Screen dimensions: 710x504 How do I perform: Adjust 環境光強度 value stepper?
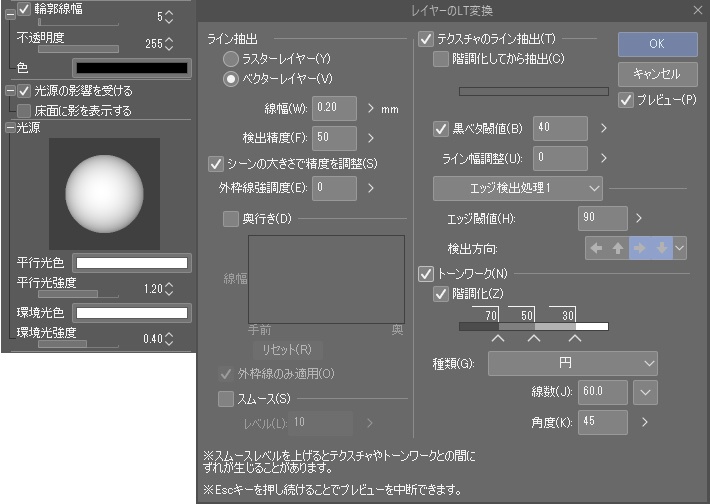tap(169, 339)
